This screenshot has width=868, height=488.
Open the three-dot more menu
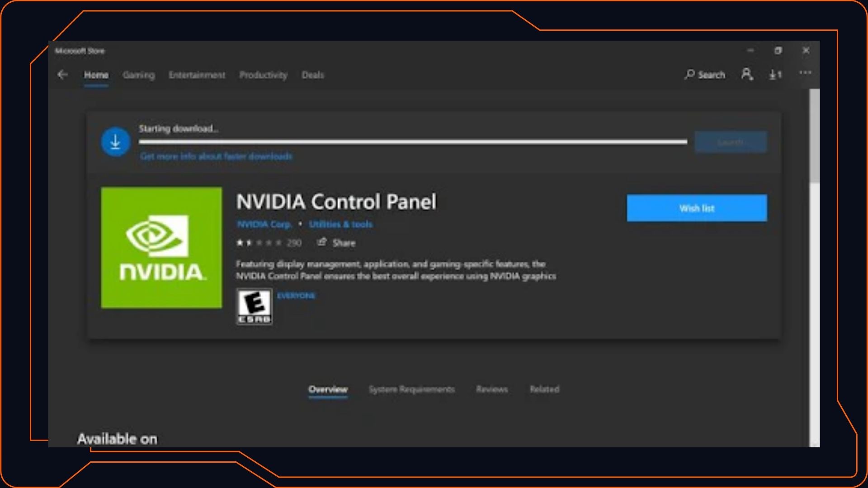tap(805, 73)
